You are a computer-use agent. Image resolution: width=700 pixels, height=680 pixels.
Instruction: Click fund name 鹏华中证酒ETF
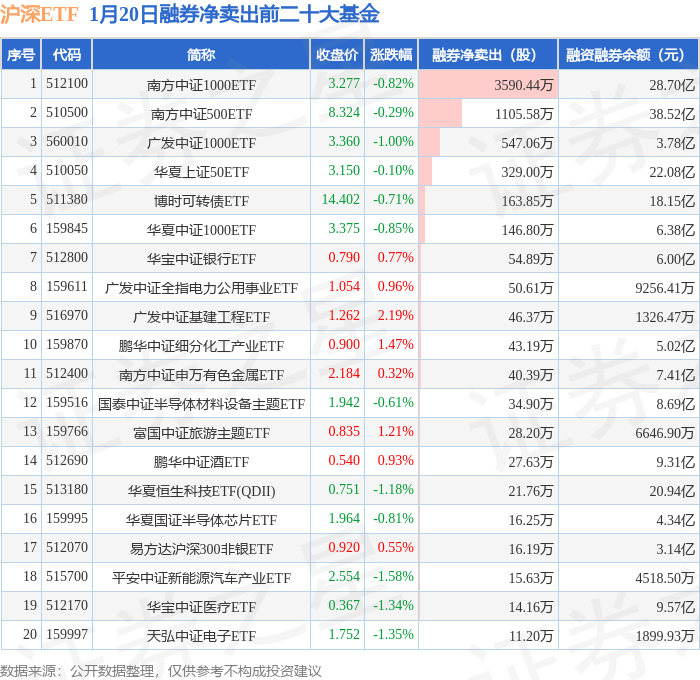pos(201,462)
